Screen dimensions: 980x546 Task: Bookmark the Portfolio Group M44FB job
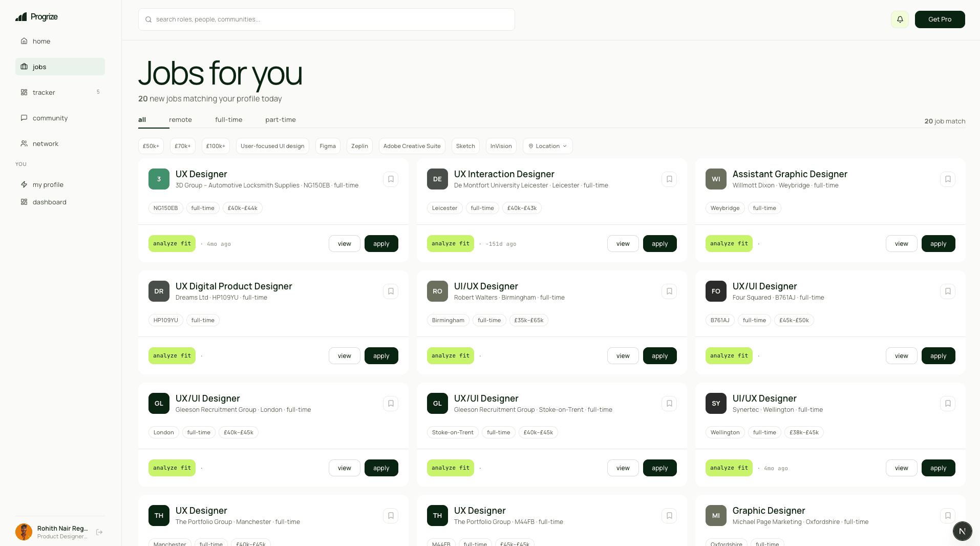(669, 516)
